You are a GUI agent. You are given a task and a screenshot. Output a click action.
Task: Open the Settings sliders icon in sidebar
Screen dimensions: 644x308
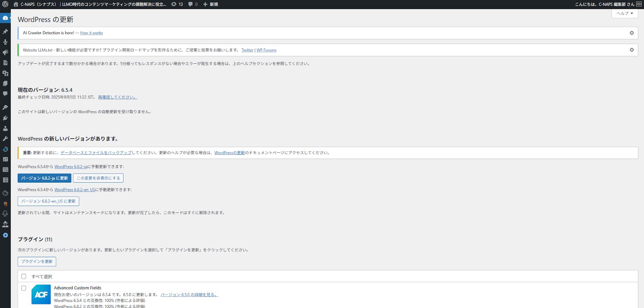[5, 159]
